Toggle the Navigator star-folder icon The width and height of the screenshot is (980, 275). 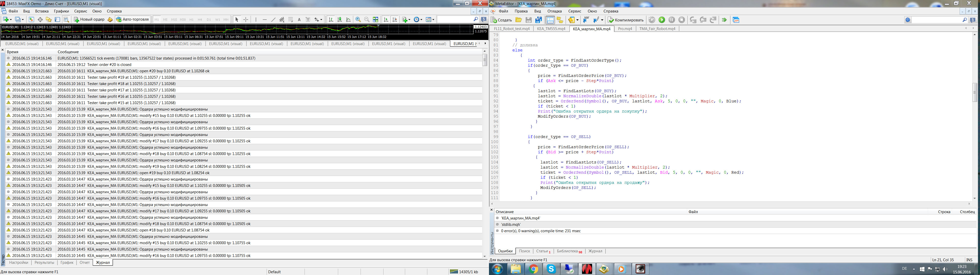tap(49, 19)
